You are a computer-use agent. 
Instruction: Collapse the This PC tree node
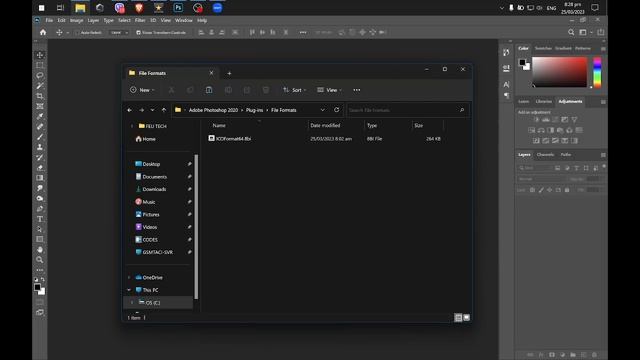(x=129, y=290)
